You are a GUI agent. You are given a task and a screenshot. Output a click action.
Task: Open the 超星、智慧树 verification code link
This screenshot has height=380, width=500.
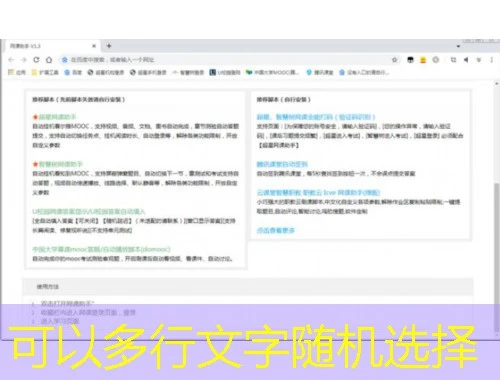pyautogui.click(x=316, y=117)
